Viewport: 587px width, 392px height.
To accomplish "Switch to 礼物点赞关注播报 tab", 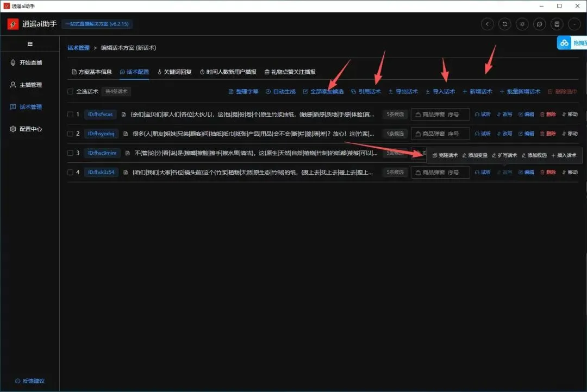I will coord(290,72).
